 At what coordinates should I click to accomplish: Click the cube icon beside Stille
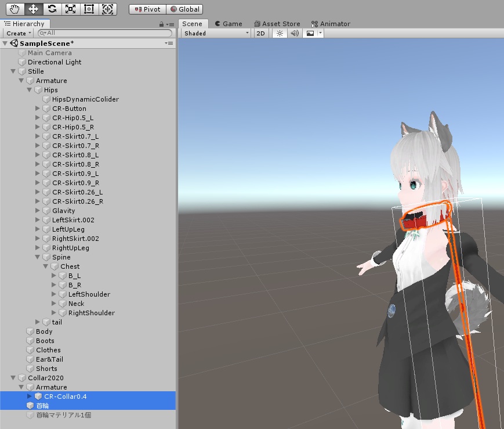tap(22, 71)
